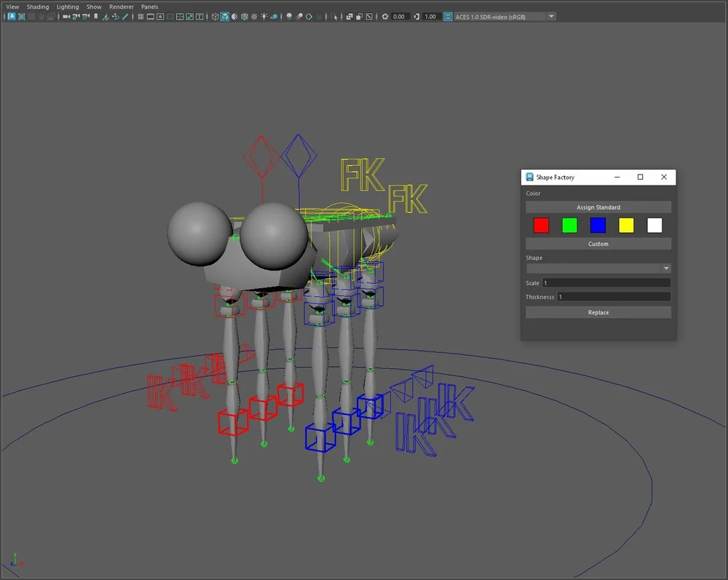The height and width of the screenshot is (580, 728).
Task: Click the arrow beside ACES view transform
Action: coord(551,17)
